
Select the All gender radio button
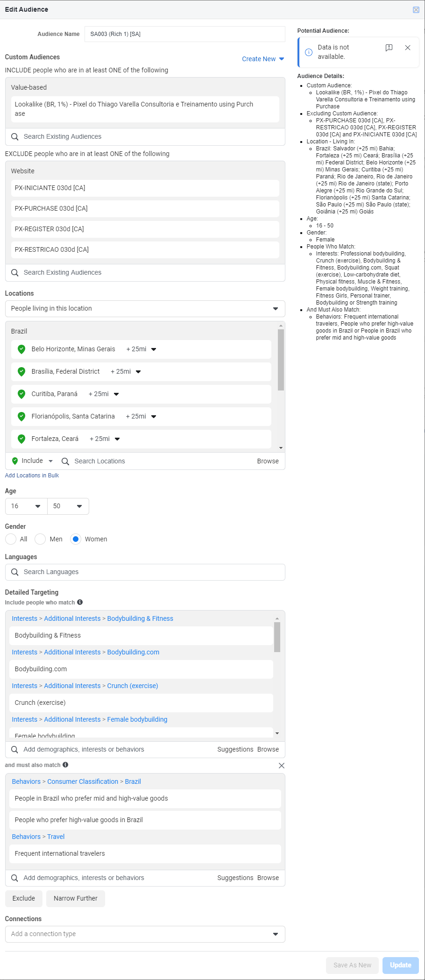click(x=11, y=539)
